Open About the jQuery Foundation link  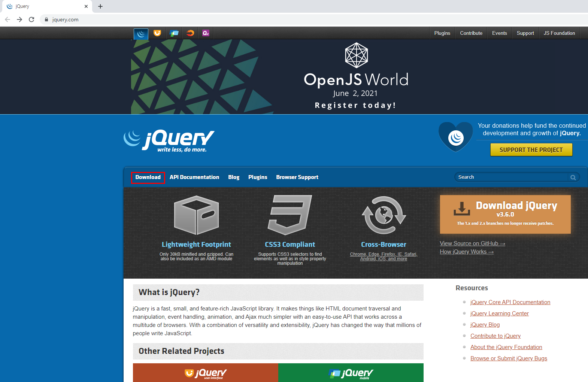(506, 347)
